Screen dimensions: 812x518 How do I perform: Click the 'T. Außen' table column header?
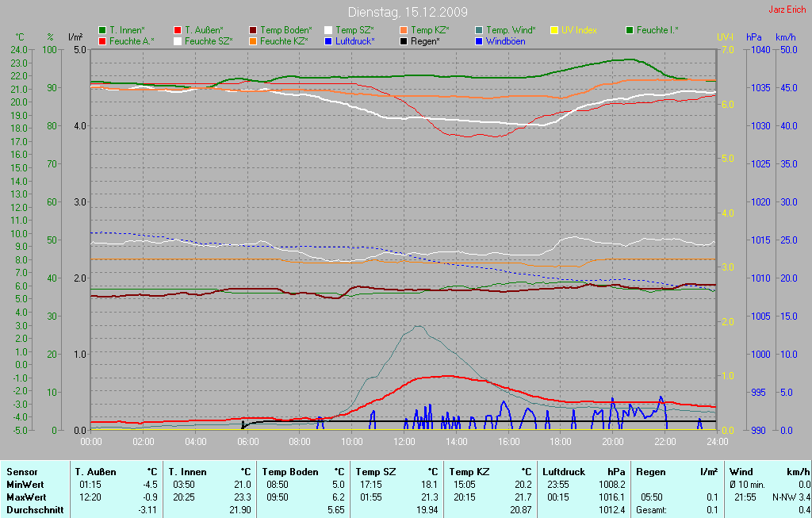(x=95, y=472)
